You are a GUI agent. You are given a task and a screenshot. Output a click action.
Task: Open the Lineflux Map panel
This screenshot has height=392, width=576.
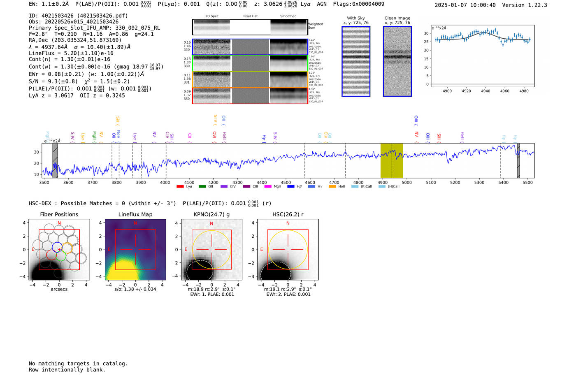point(135,250)
